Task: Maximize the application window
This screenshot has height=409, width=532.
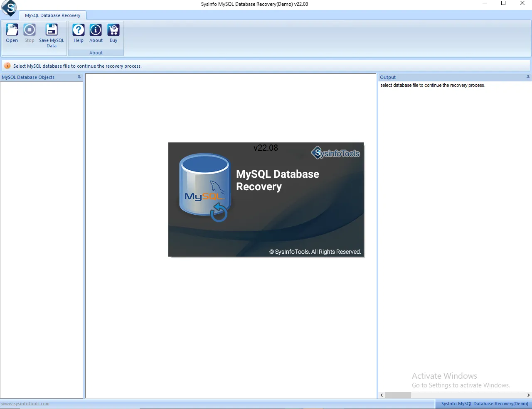Action: (503, 3)
